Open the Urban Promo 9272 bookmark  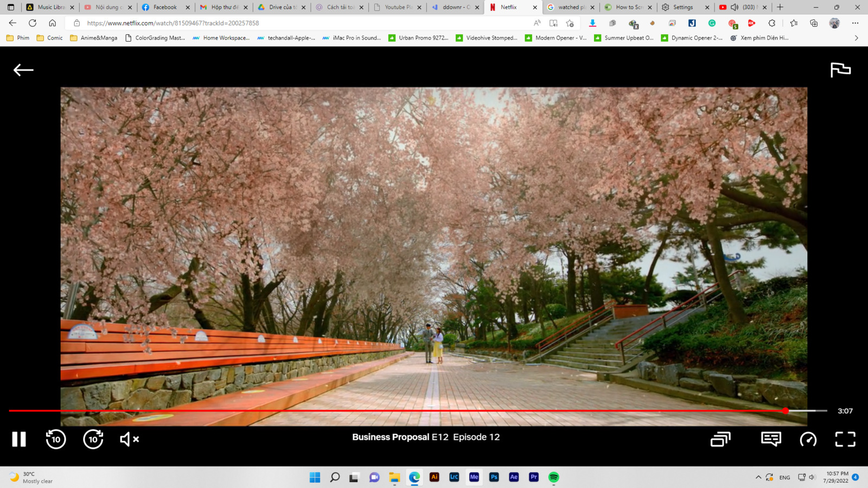[x=418, y=38]
